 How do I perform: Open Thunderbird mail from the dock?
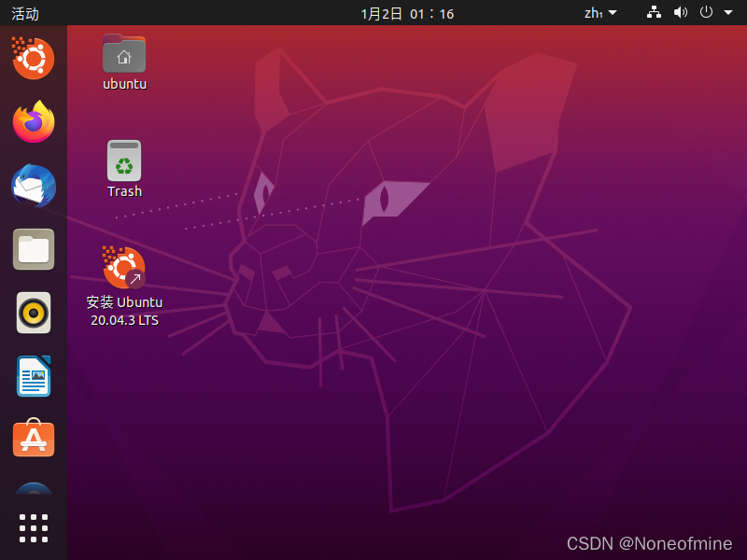pos(34,186)
